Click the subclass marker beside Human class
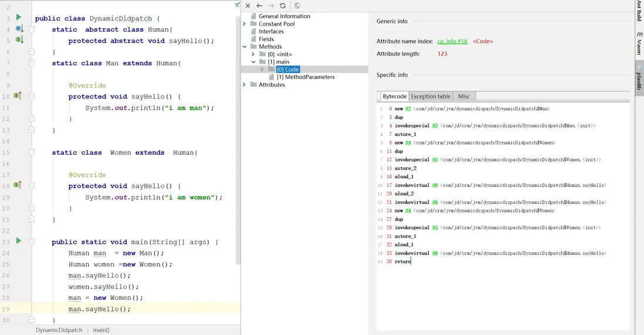Screen dimensions: 644x335 click(19, 29)
